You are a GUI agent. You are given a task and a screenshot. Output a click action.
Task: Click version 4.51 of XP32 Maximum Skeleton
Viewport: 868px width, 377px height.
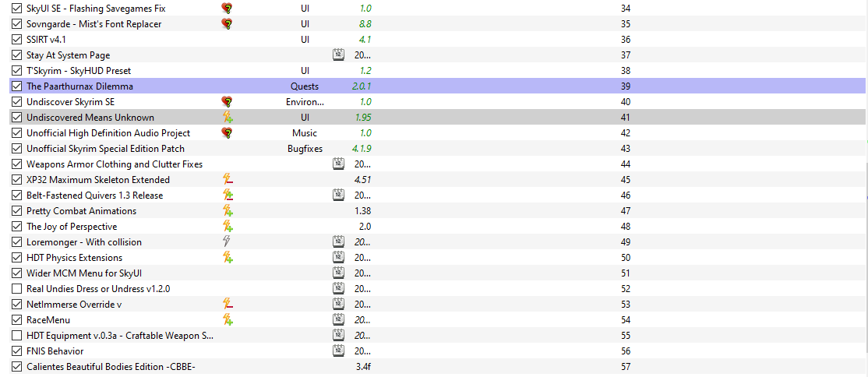[362, 179]
